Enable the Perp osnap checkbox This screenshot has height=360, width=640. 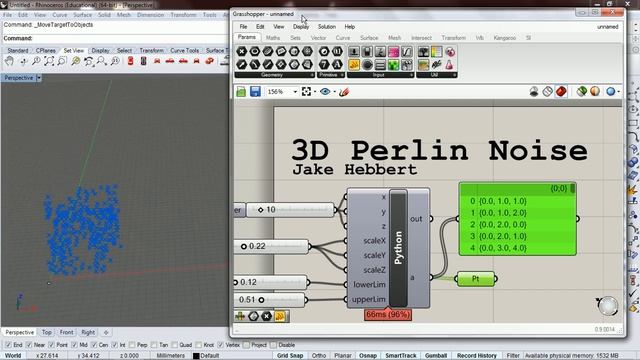click(x=132, y=345)
